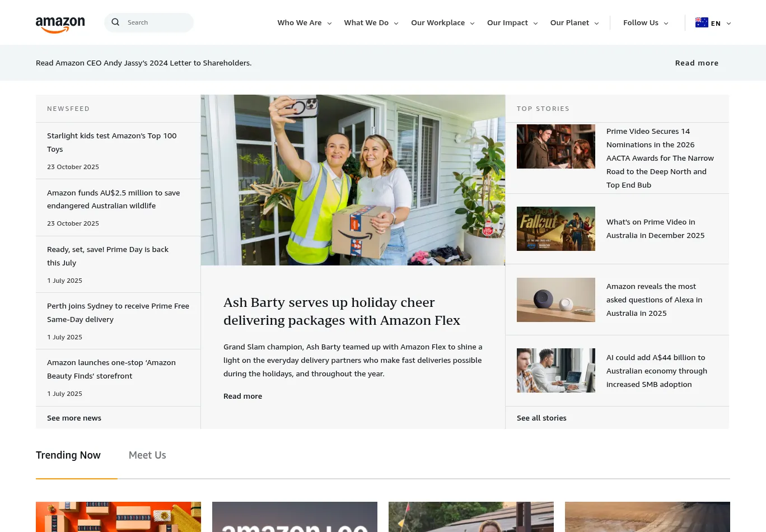Open the Follow Us dropdown
The width and height of the screenshot is (766, 532).
click(645, 23)
